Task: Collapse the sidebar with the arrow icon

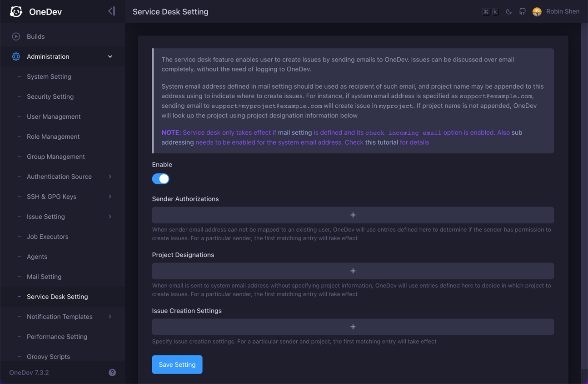Action: (111, 11)
